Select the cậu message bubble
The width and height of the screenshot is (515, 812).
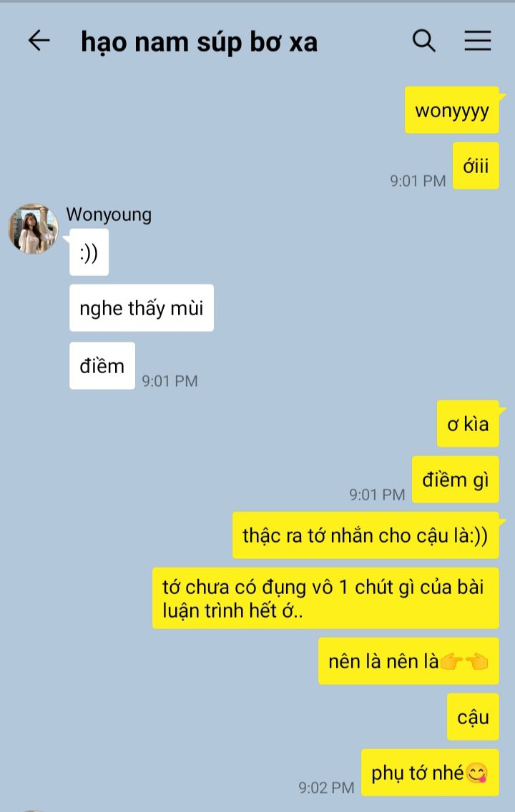click(x=473, y=717)
